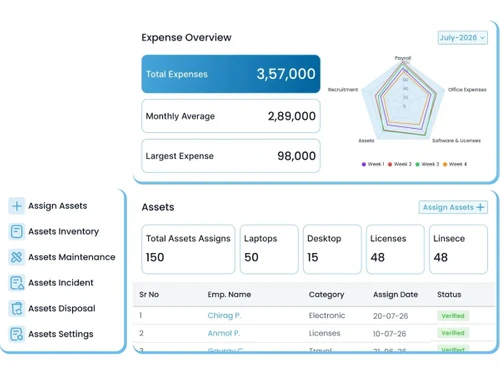Click the Recruitment radar label
The height and width of the screenshot is (375, 500).
point(343,90)
